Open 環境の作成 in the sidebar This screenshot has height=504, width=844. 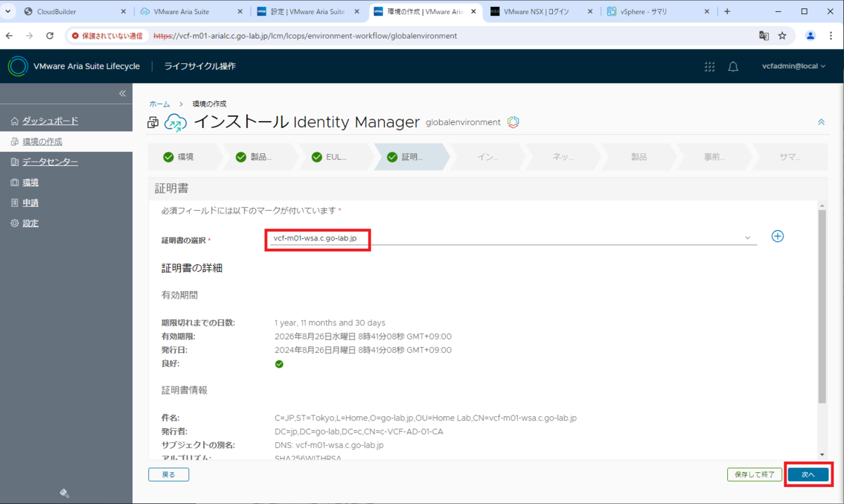42,141
